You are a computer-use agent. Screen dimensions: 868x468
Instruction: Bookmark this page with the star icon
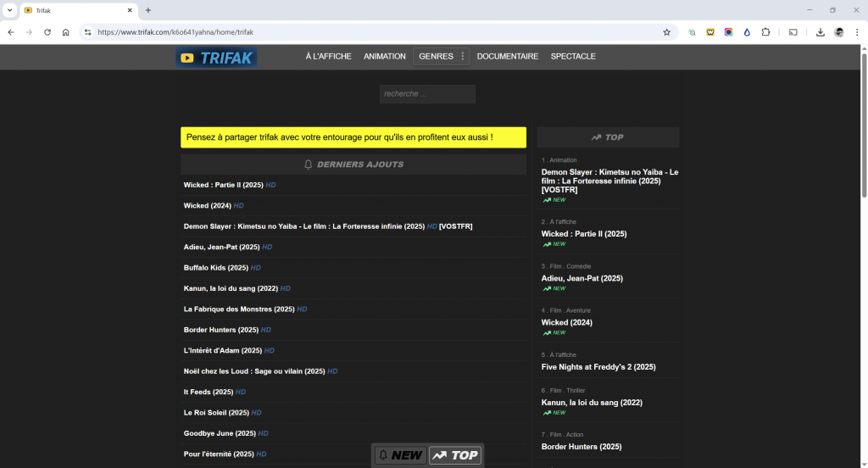666,32
